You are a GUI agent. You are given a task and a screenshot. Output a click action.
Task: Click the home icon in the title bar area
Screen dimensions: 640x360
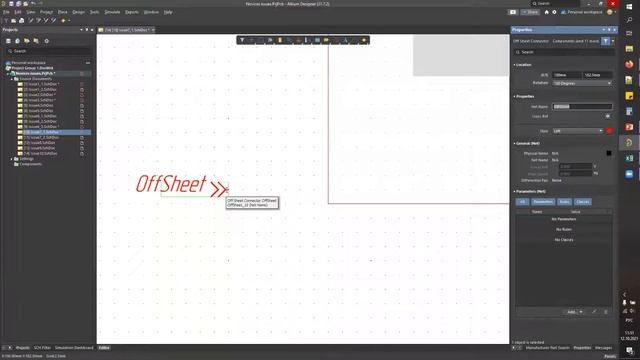pos(547,12)
